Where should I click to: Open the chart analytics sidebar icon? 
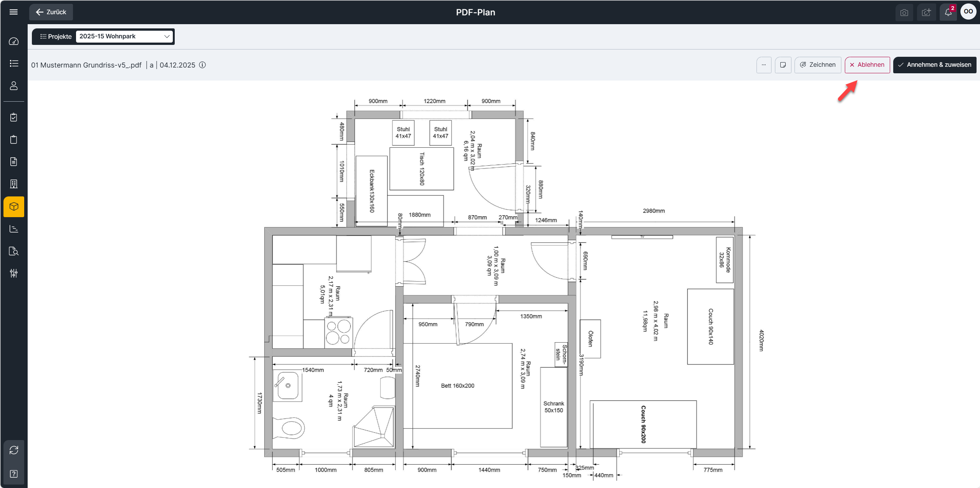pos(14,229)
